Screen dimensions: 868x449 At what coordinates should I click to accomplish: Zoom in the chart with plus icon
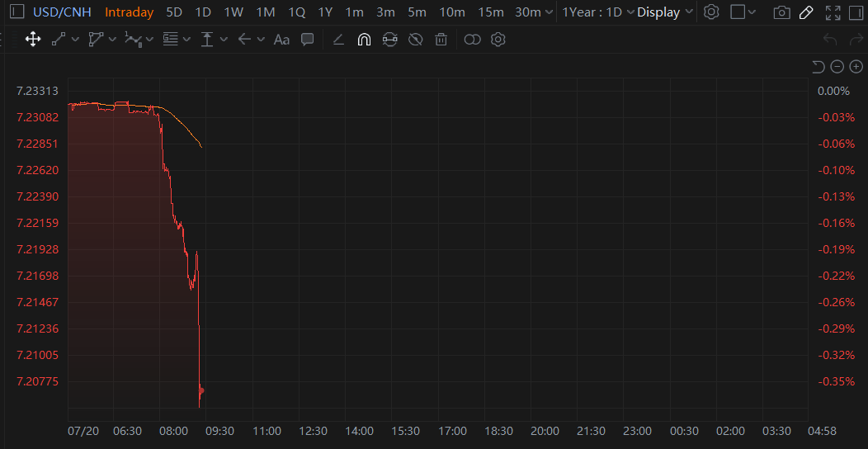[856, 67]
